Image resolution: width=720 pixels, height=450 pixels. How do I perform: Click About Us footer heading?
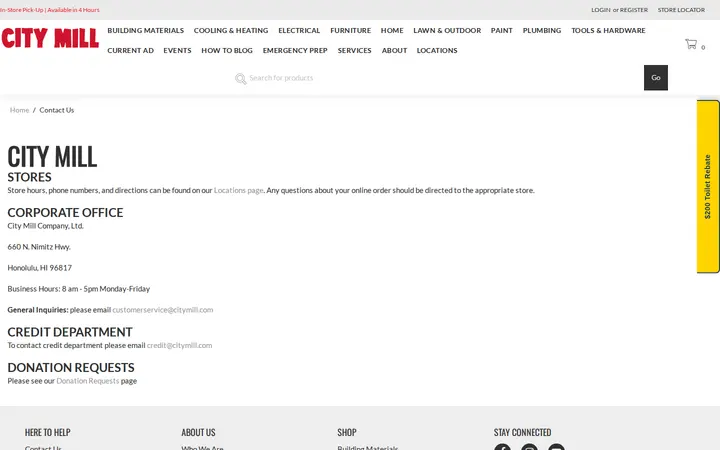198,433
